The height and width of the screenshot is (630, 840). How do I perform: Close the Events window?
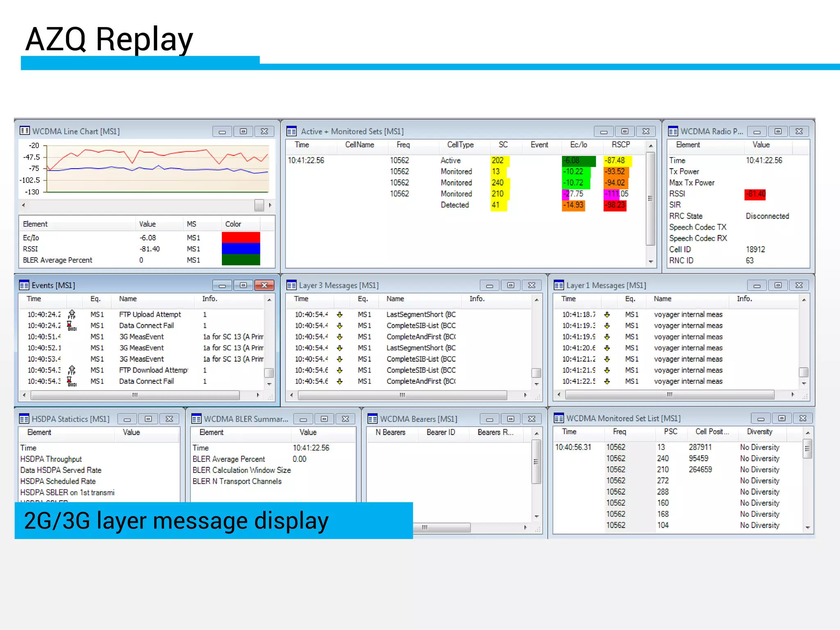tap(264, 285)
